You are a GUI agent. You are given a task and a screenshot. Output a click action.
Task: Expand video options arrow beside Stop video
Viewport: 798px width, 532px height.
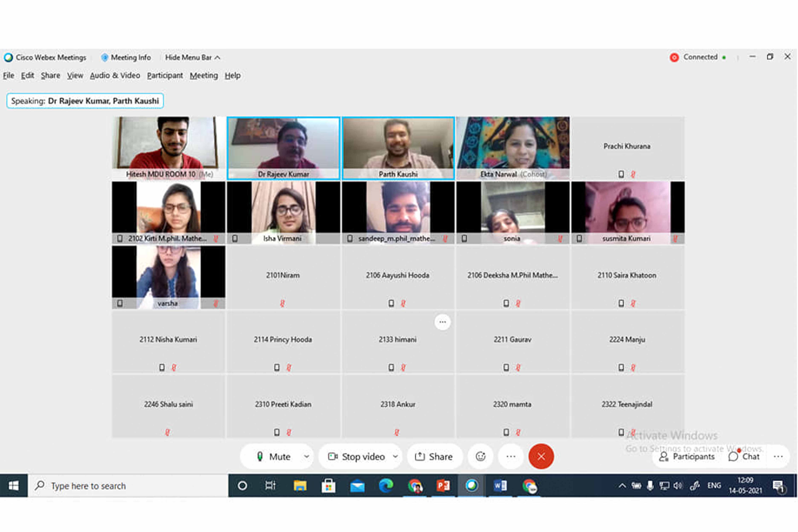(x=395, y=457)
